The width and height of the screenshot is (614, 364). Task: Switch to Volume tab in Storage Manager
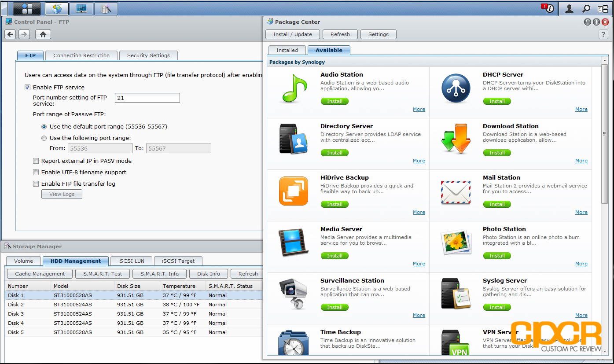pos(23,261)
